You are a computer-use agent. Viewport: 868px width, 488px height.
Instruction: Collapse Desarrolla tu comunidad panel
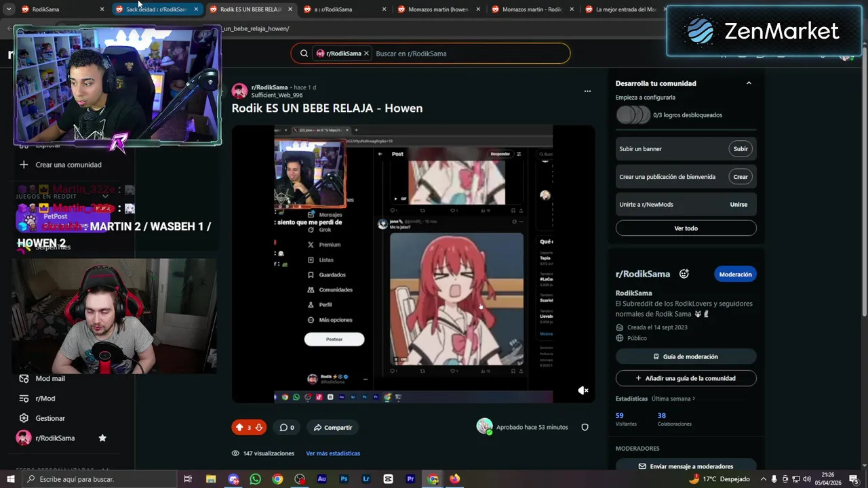pos(749,83)
